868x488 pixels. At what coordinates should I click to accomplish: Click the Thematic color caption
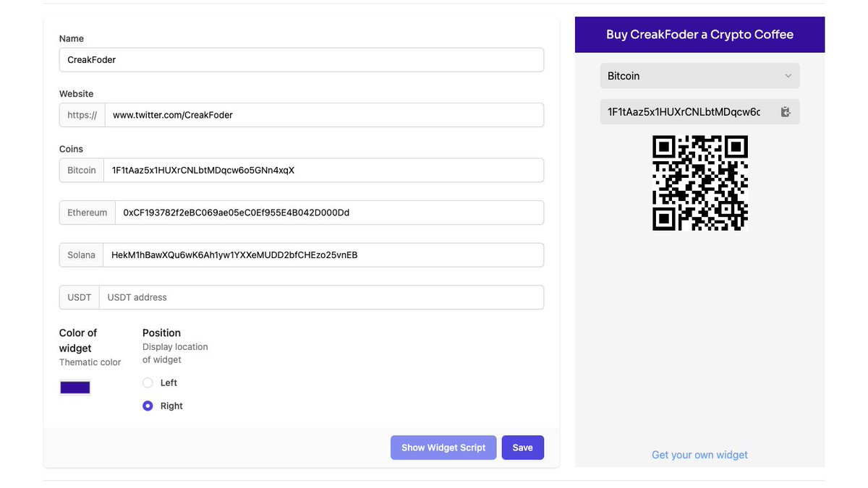90,362
